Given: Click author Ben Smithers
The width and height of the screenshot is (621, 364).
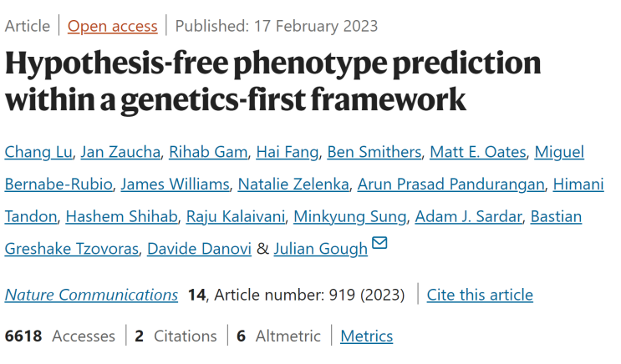Looking at the screenshot, I should pos(374,151).
